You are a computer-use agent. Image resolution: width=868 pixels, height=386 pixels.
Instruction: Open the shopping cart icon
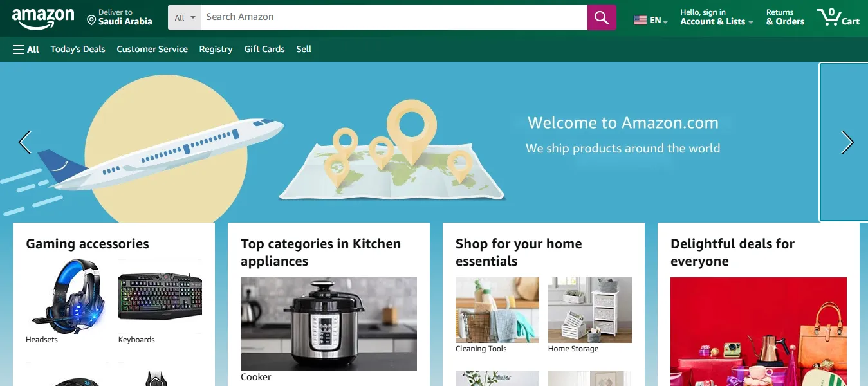pos(838,17)
